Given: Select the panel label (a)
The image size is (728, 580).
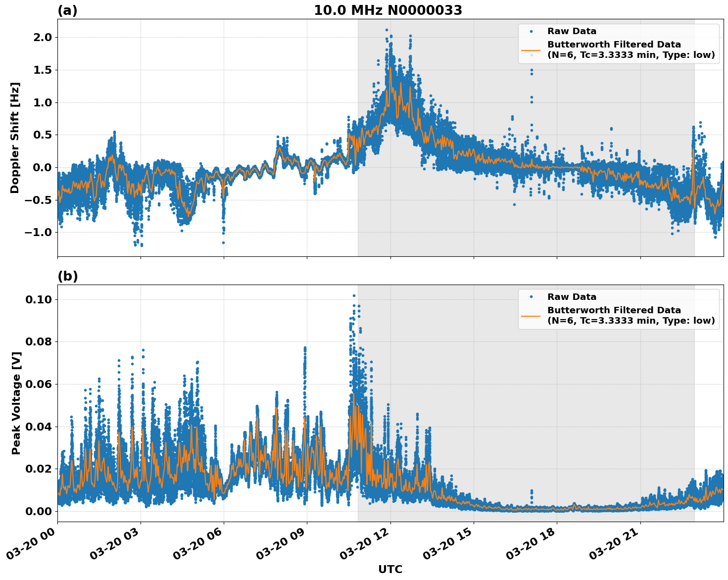Looking at the screenshot, I should [x=68, y=9].
